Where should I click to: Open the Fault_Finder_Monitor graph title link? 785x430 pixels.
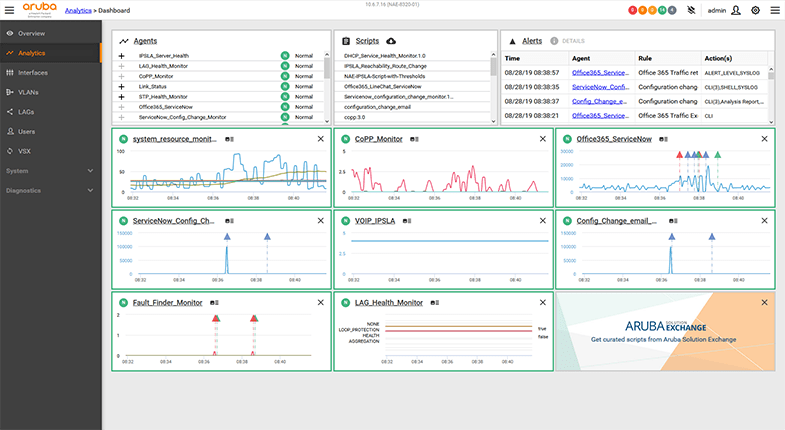[x=167, y=303]
